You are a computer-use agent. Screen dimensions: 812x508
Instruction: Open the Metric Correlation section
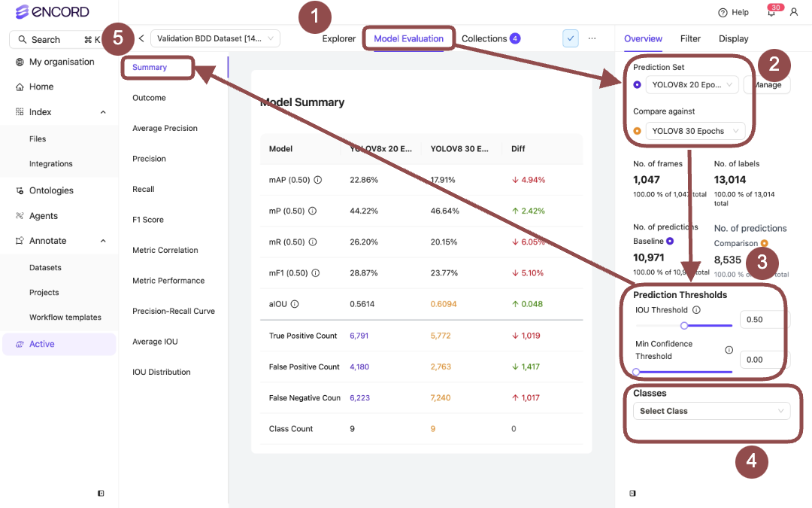(165, 251)
